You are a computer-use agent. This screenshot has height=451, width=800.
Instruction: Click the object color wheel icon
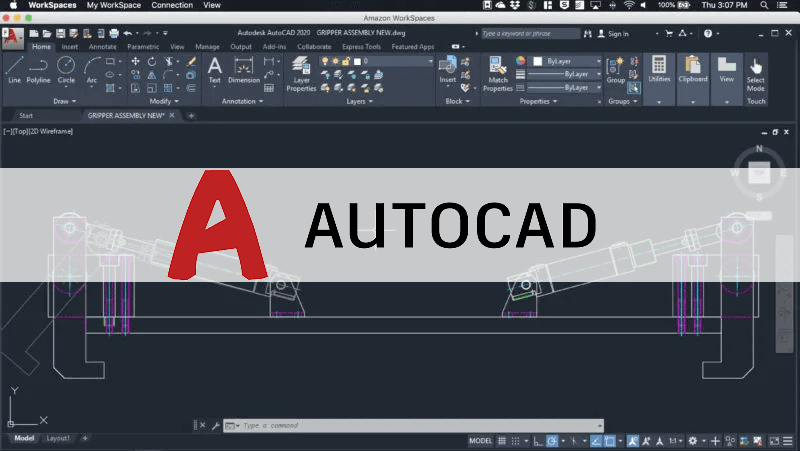(x=520, y=61)
